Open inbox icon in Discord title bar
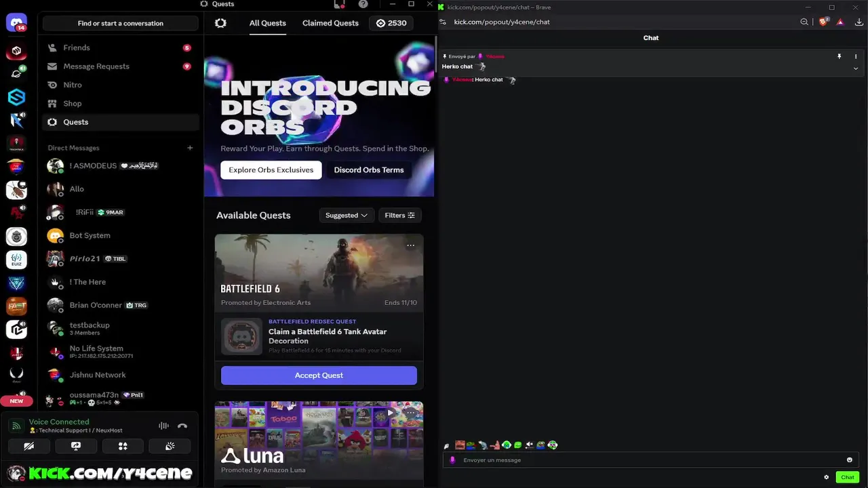Viewport: 868px width, 488px height. pos(340,4)
